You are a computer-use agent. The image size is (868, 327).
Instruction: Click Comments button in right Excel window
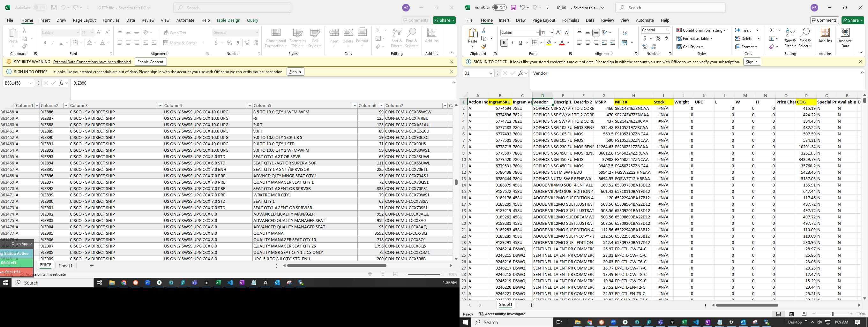pyautogui.click(x=824, y=20)
